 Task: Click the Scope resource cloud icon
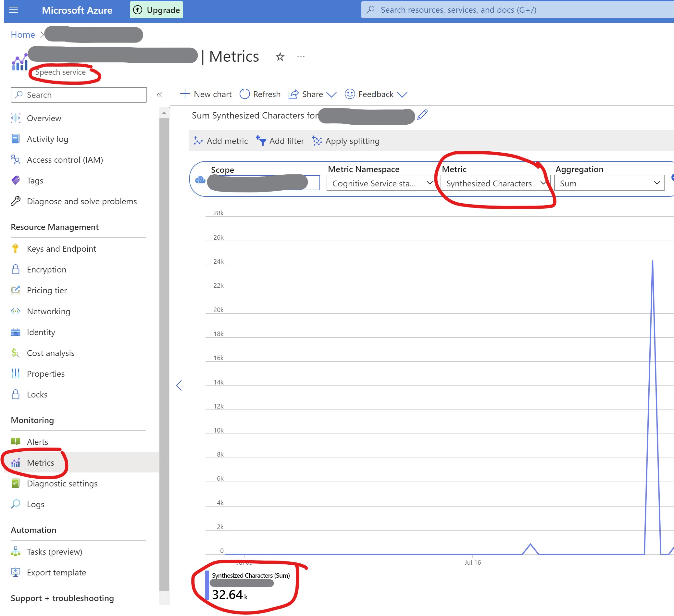point(200,180)
